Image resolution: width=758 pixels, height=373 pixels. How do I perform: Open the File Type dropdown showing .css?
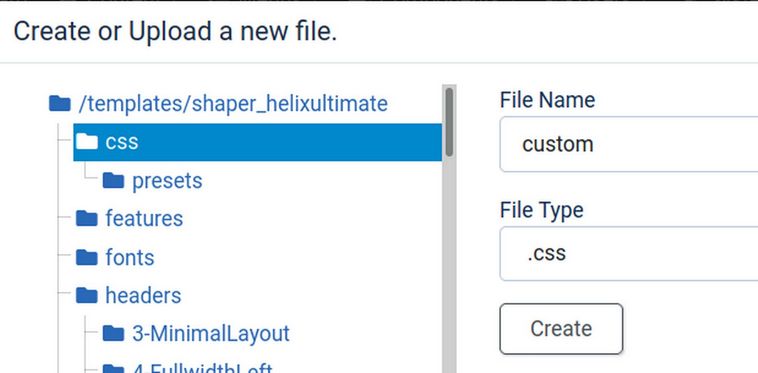629,254
